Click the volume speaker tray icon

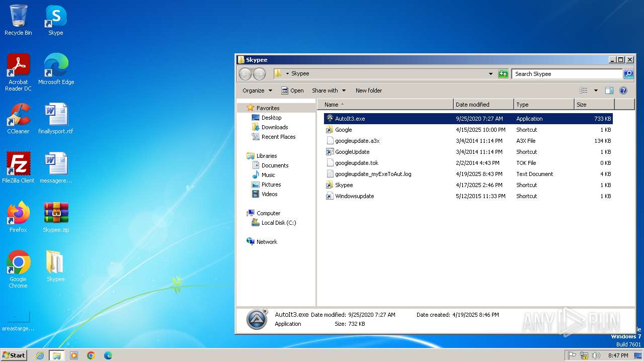click(596, 355)
